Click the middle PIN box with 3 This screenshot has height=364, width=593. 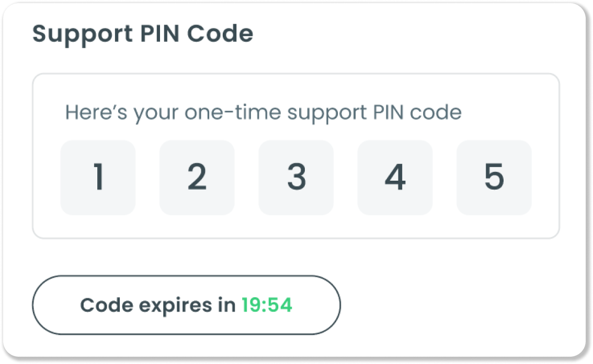tap(296, 178)
